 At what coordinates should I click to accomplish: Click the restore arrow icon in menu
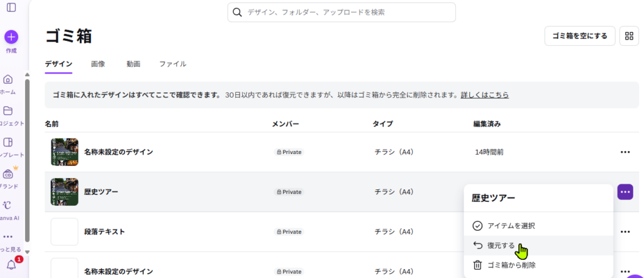477,245
